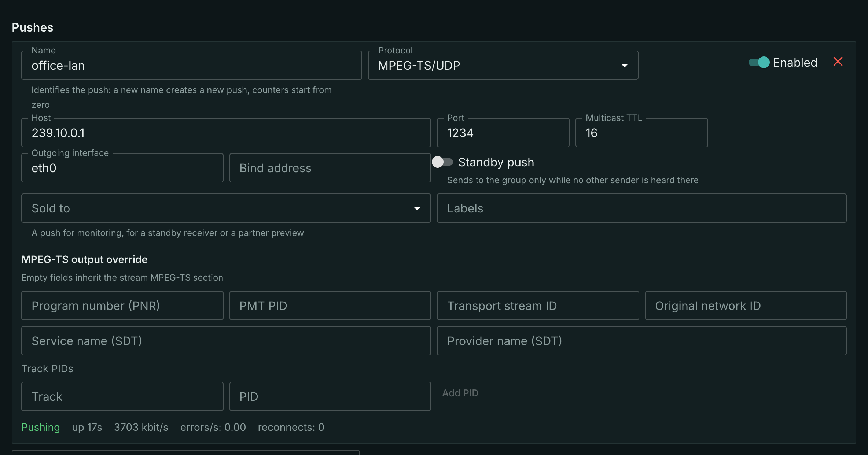
Task: Click the MPEG-TS output override heading
Action: [84, 259]
